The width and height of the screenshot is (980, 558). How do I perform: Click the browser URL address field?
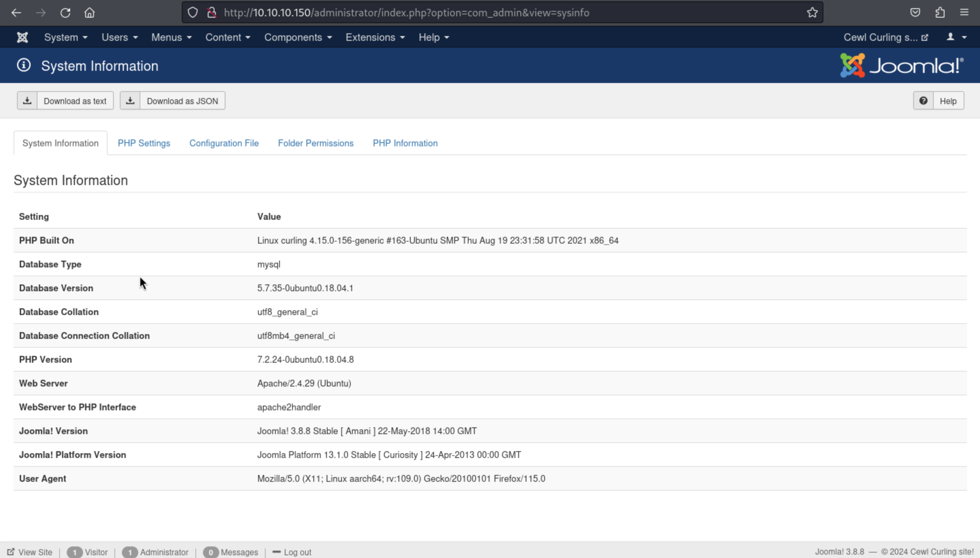pos(460,13)
